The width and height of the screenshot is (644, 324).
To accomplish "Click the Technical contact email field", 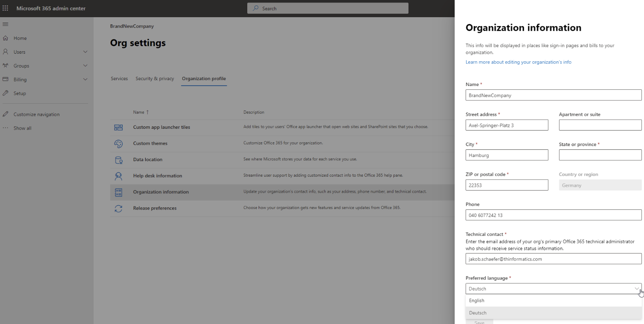I will tap(553, 259).
